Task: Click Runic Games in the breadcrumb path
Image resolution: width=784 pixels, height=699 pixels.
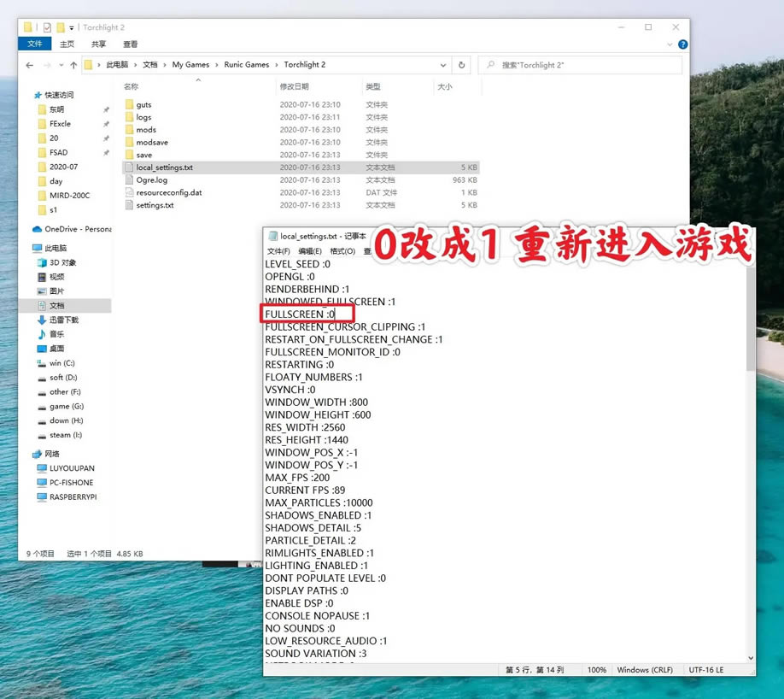Action: (x=245, y=65)
